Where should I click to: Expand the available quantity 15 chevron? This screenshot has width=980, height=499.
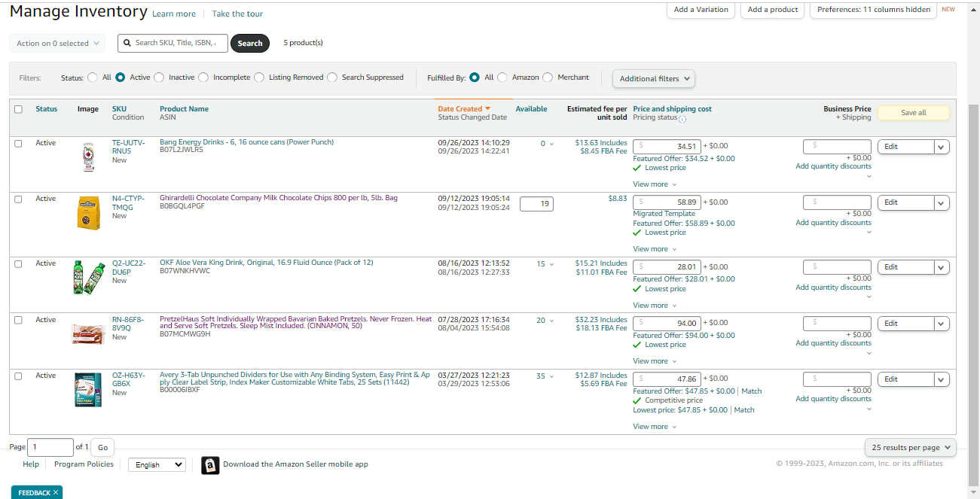pyautogui.click(x=551, y=264)
